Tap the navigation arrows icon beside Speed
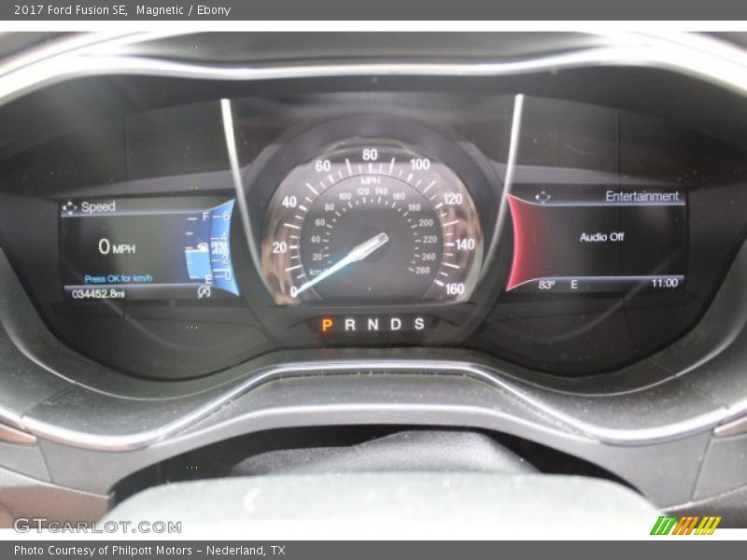This screenshot has width=747, height=560. (x=69, y=207)
